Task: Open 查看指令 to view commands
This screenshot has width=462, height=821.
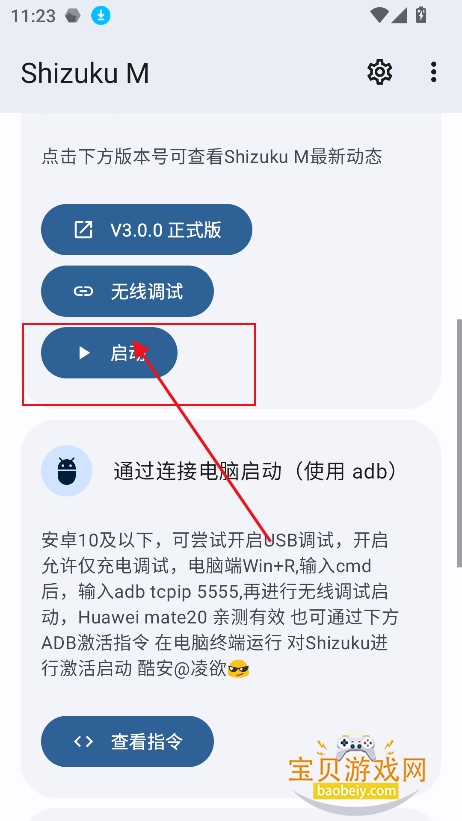Action: [x=127, y=741]
